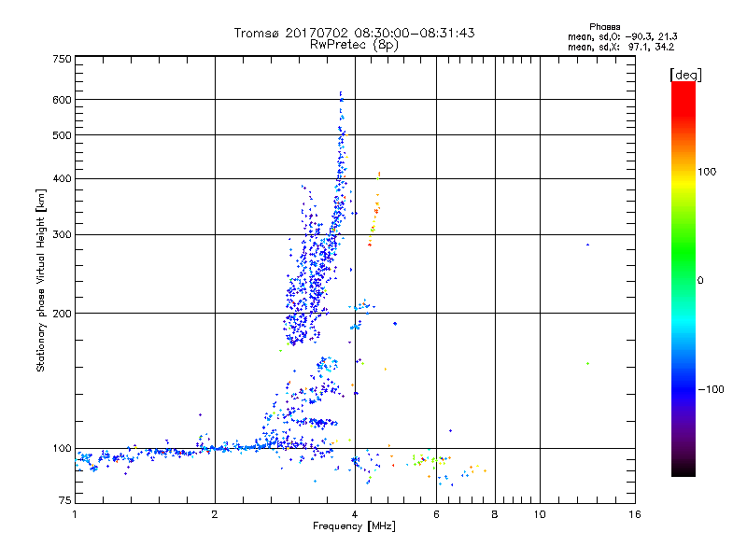Click the x-axis tick label '4'
The width and height of the screenshot is (747, 560).
[355, 514]
